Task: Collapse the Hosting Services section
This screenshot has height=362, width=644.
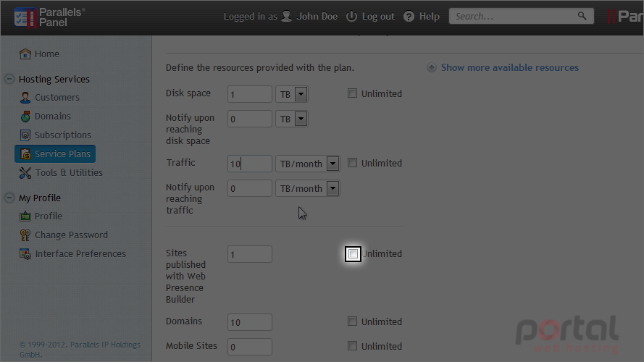Action: click(x=9, y=79)
